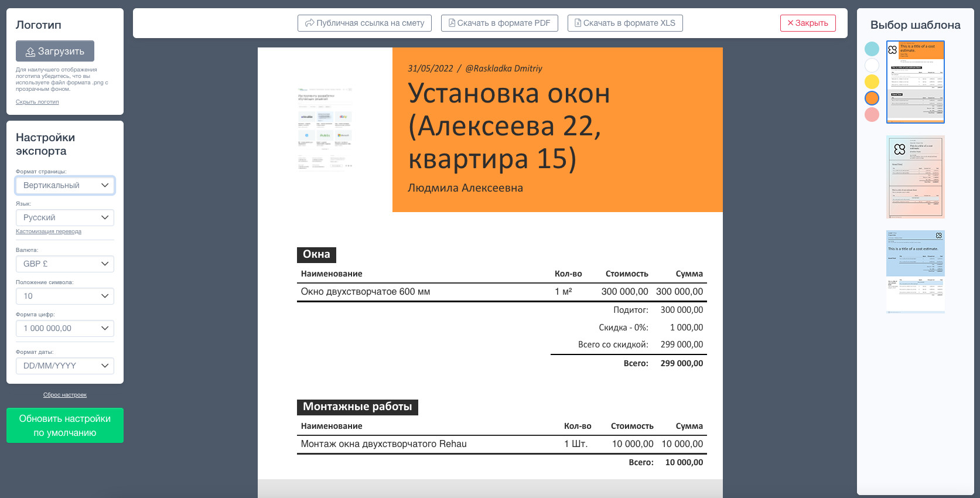980x498 pixels.
Task: Open the Формат страницы dropdown
Action: (x=65, y=185)
